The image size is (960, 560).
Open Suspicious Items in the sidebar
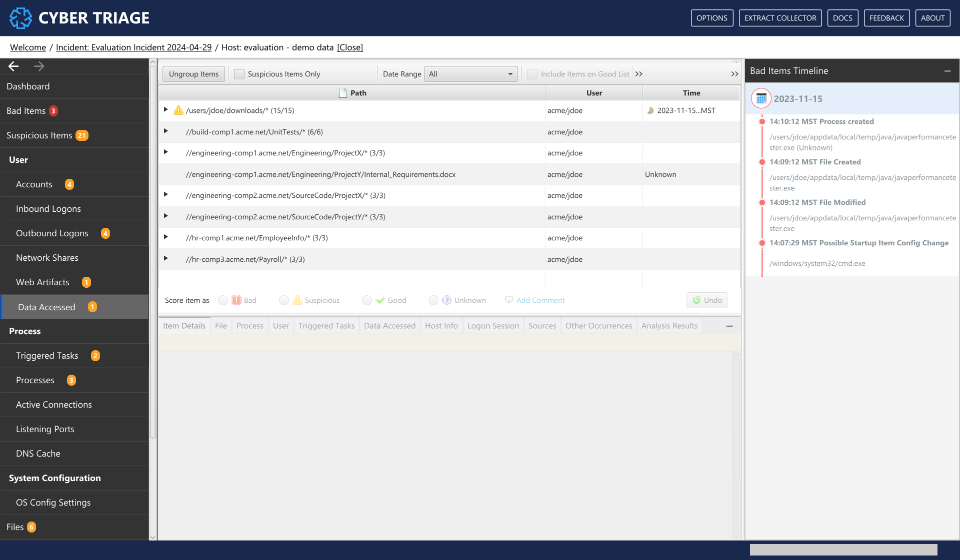coord(39,135)
